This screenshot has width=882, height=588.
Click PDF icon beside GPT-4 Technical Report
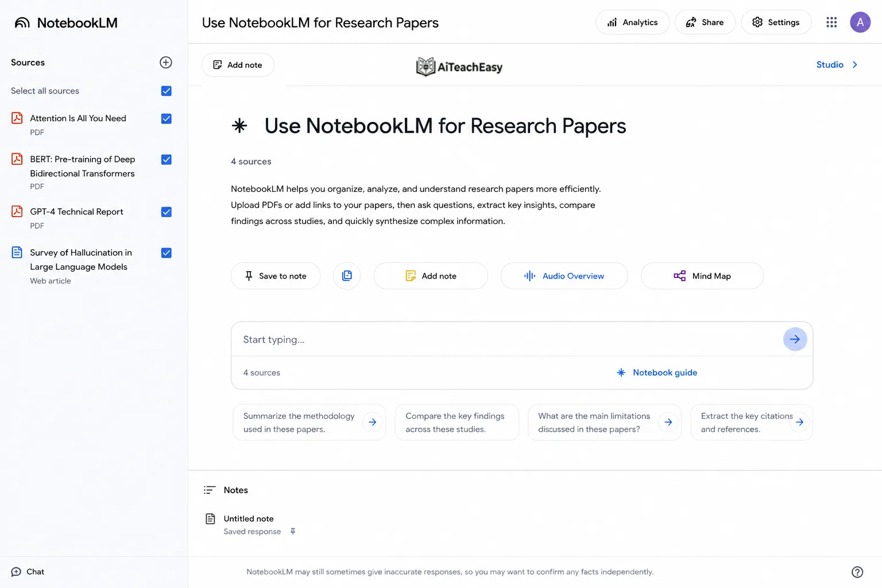[x=17, y=211]
